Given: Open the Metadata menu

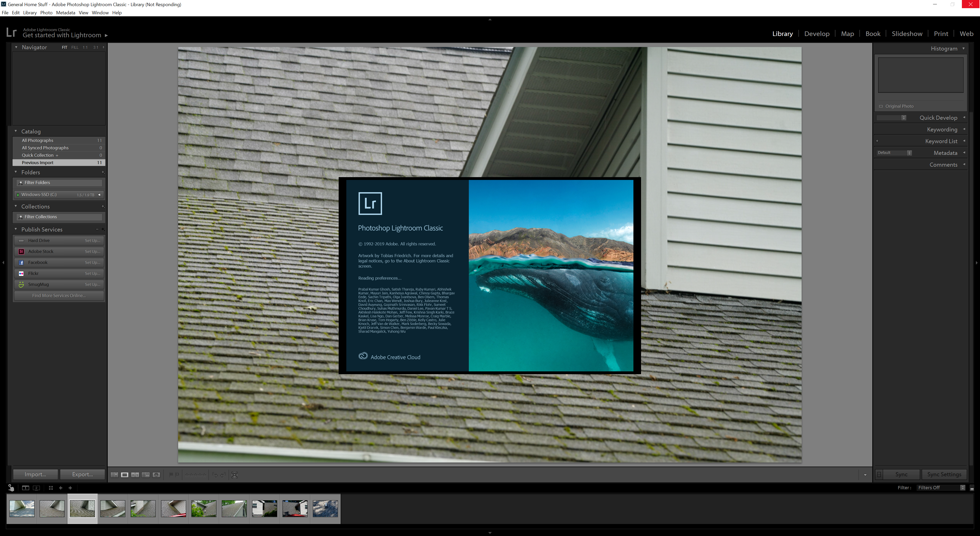Looking at the screenshot, I should coord(65,13).
